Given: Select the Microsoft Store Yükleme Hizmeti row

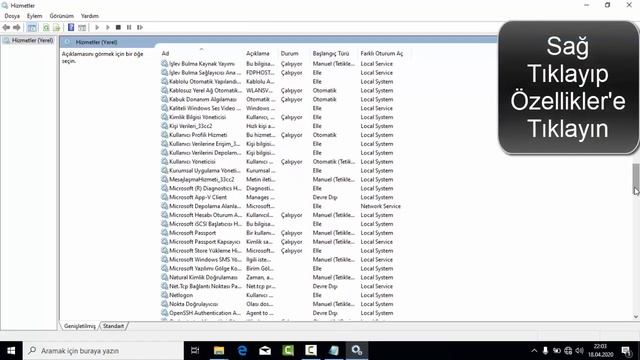Looking at the screenshot, I should [x=282, y=251].
